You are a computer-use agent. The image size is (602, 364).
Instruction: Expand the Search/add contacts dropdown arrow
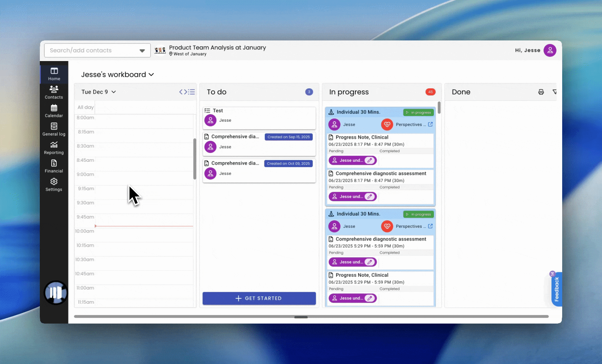142,51
